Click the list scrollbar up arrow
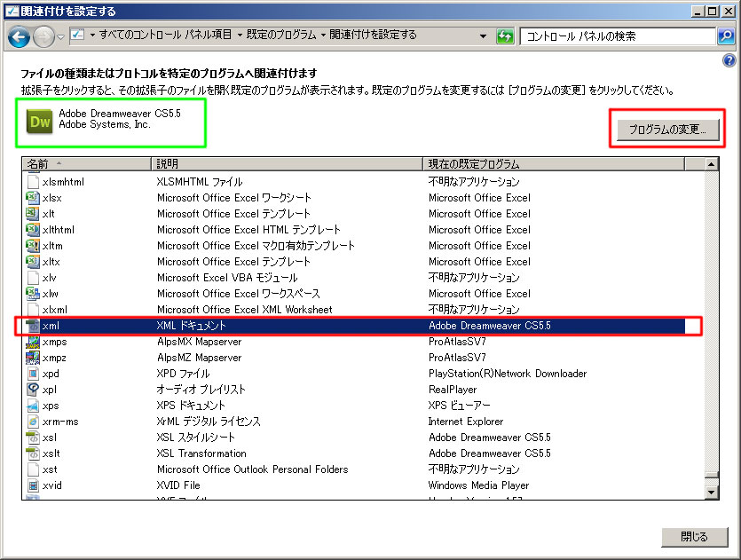Screen dimensions: 741x560 point(711,164)
